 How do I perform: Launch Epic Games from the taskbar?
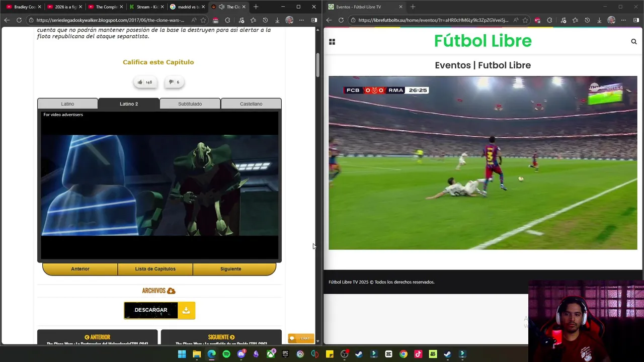click(285, 354)
